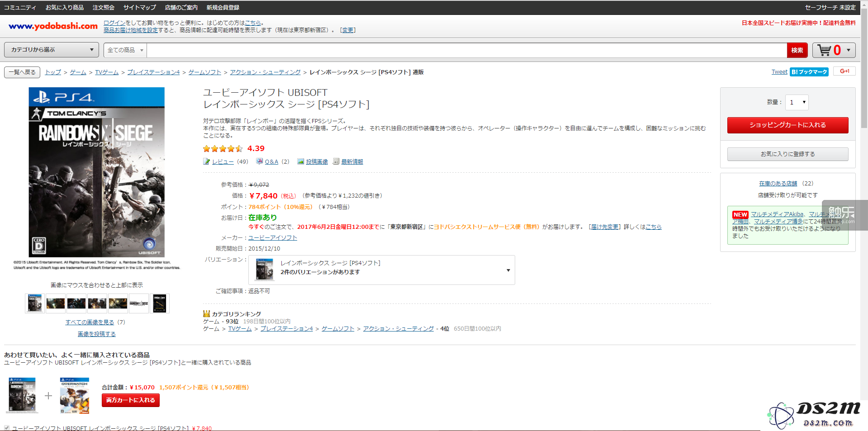This screenshot has height=431, width=868.
Task: Click 在庫のある店舗 link
Action: tap(778, 183)
